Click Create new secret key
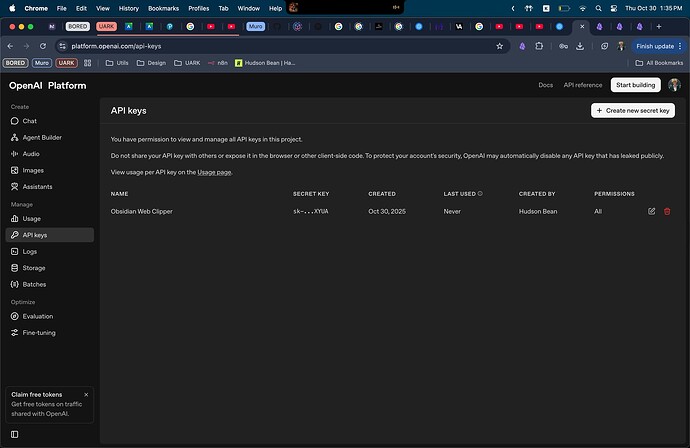Viewport: 690px width, 448px height. tap(633, 110)
